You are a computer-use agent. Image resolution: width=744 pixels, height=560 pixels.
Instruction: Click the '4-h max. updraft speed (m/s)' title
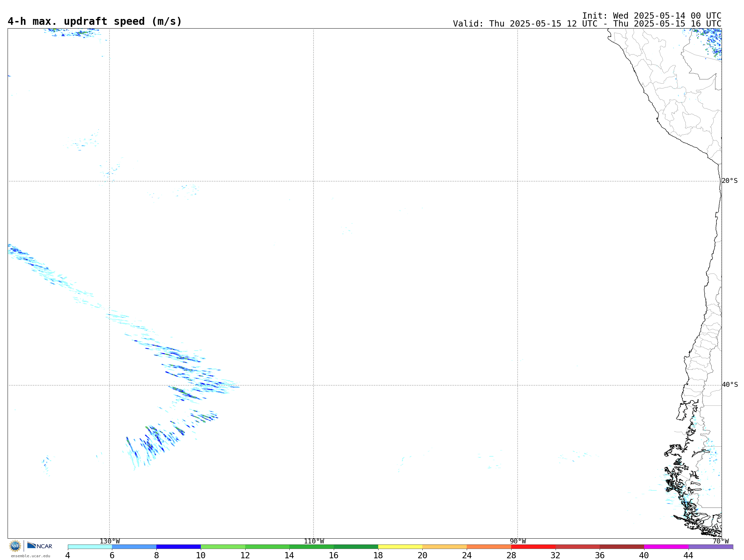(x=95, y=22)
